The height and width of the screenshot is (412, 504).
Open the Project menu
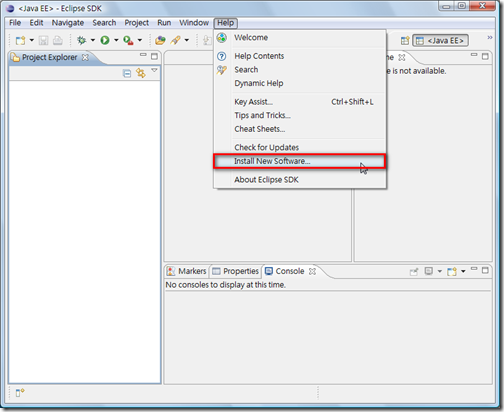click(x=137, y=23)
